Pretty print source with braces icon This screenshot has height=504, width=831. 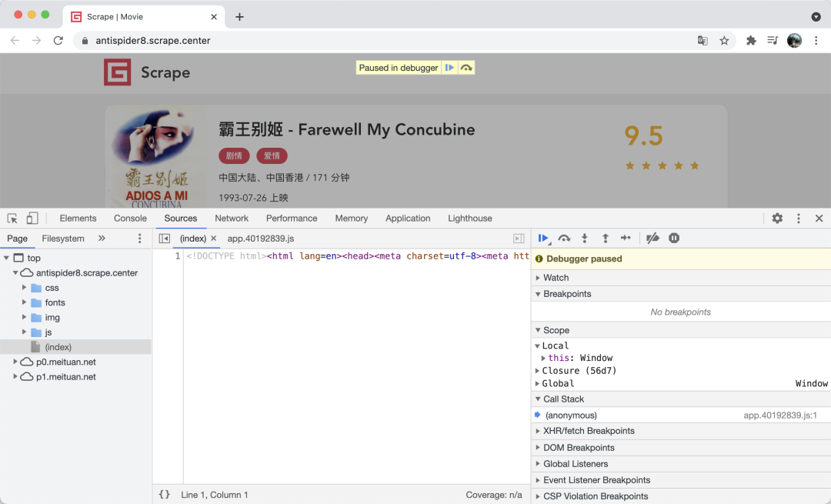[164, 495]
